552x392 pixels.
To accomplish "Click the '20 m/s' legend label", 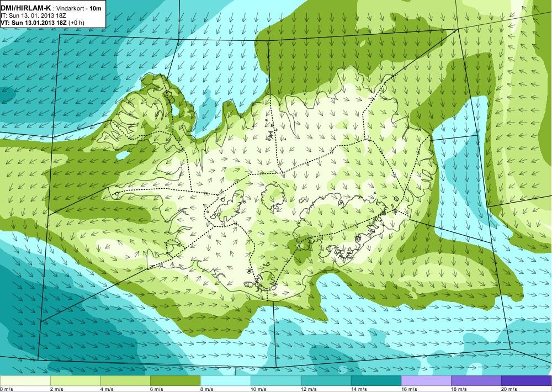I will [509, 389].
